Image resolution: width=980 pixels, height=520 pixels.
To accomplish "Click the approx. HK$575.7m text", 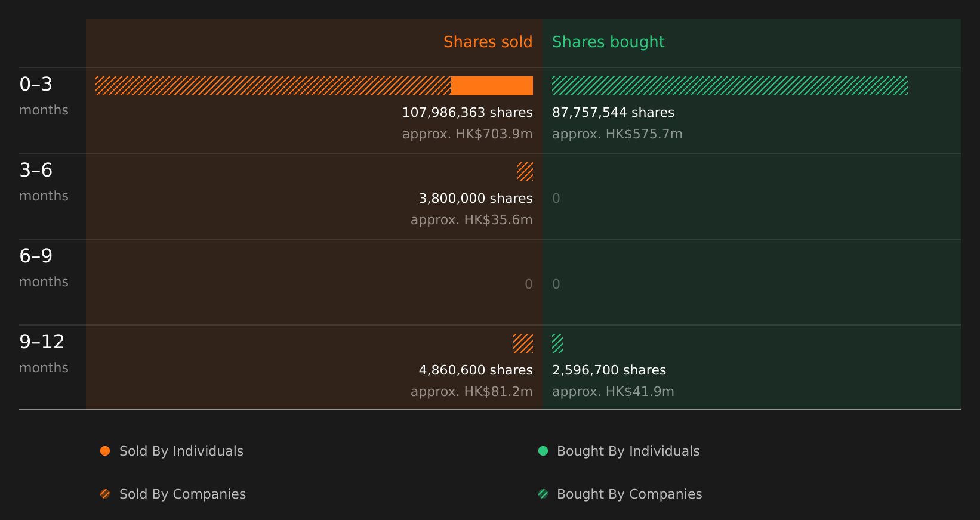I will [617, 134].
